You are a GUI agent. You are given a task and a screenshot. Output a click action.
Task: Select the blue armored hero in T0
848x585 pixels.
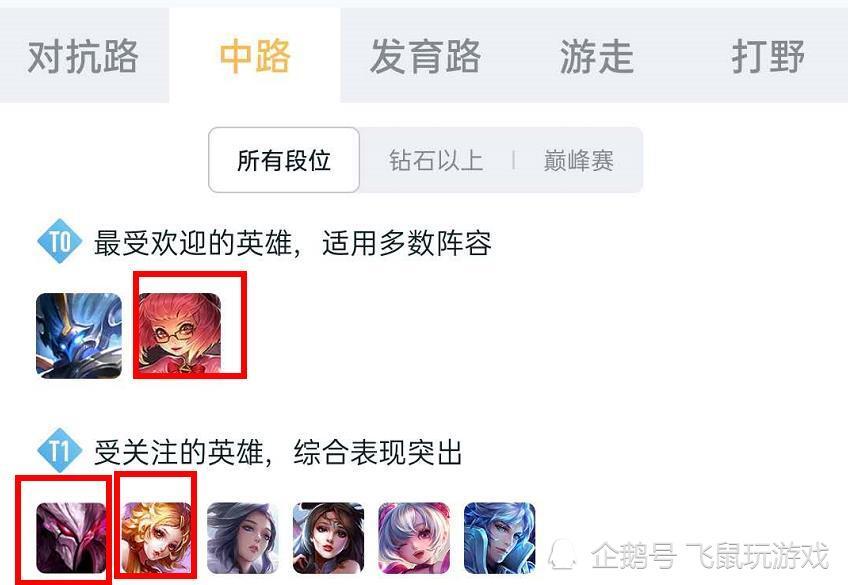point(79,336)
